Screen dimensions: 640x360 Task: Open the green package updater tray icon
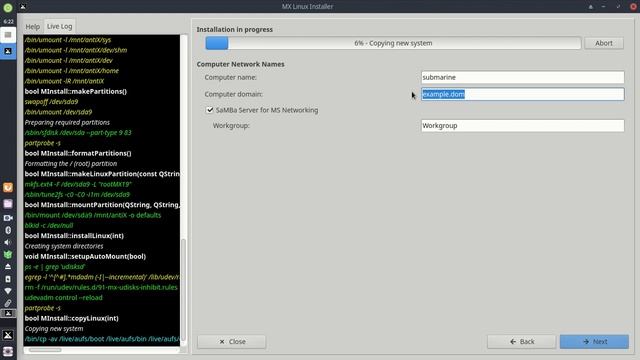(x=8, y=255)
